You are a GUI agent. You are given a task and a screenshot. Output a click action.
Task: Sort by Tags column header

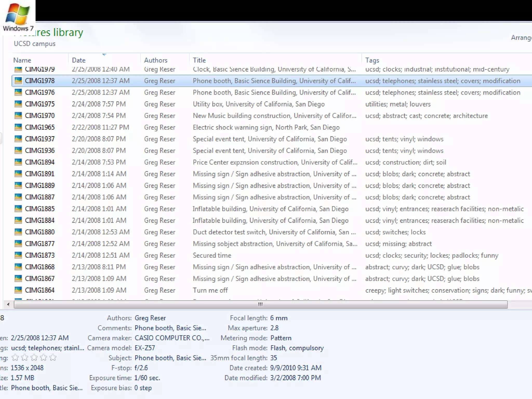click(x=372, y=60)
